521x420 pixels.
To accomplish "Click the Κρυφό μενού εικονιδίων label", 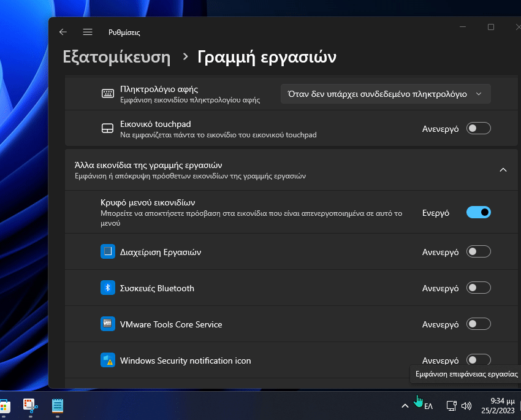I will [148, 202].
